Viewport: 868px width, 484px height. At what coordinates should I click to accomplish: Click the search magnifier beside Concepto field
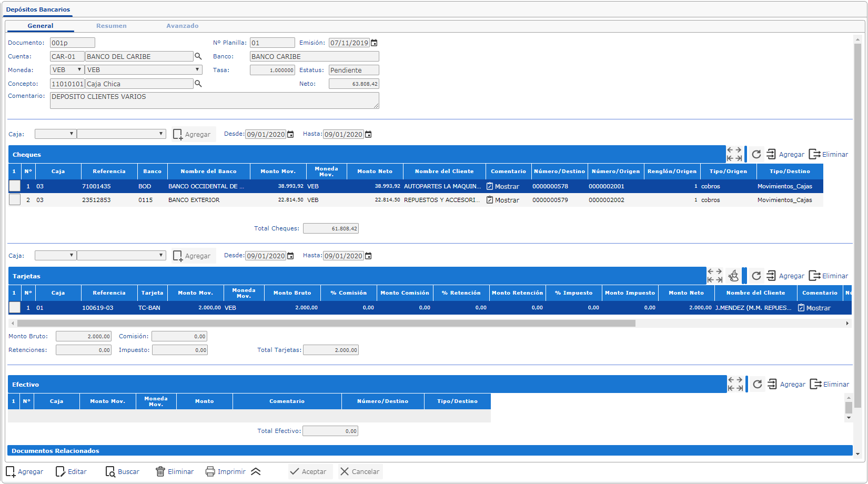(198, 84)
